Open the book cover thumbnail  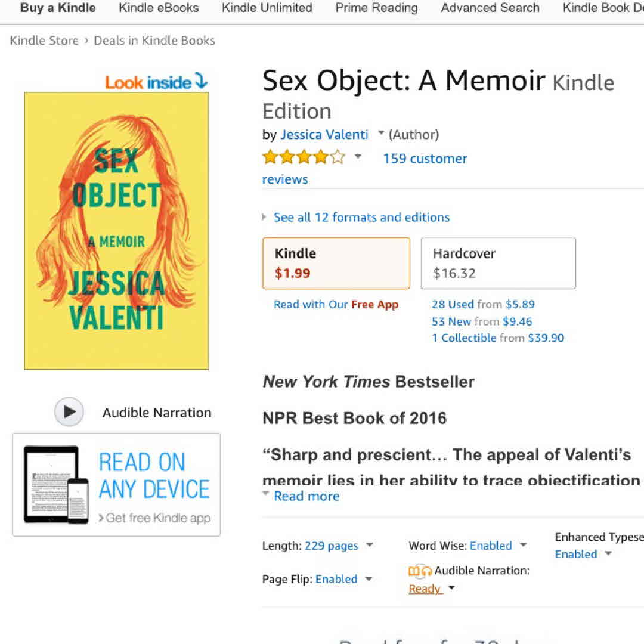tap(116, 231)
